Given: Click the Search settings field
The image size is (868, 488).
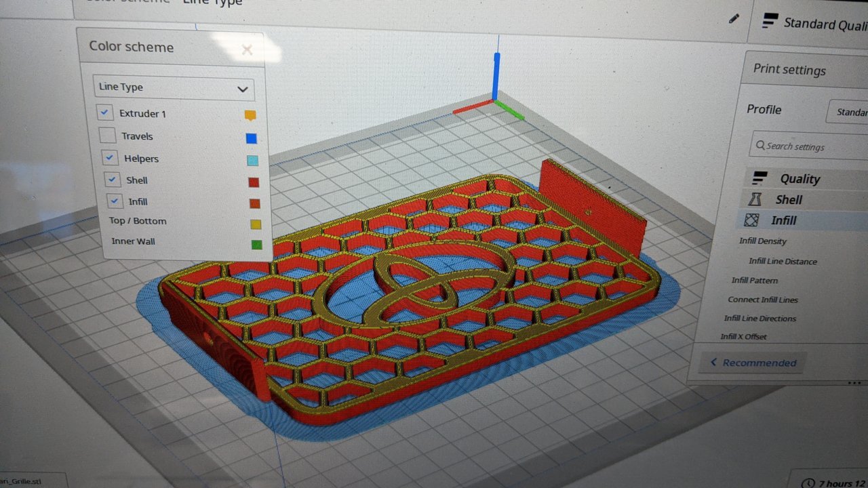Looking at the screenshot, I should tap(809, 146).
